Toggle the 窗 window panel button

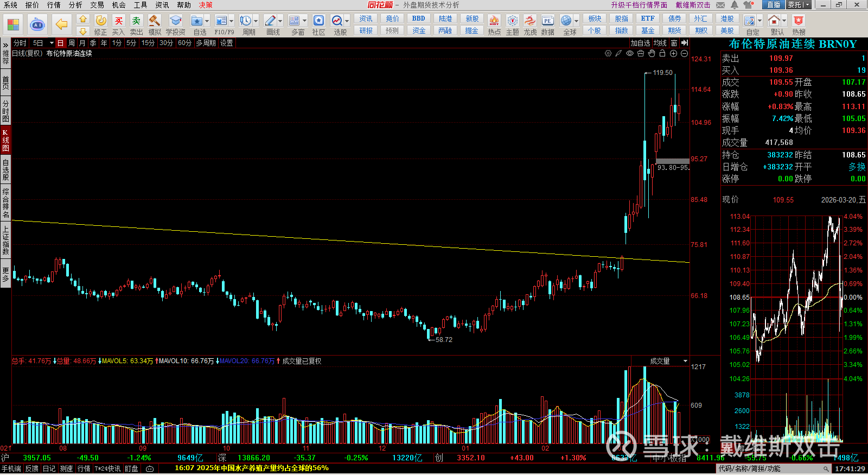(x=674, y=43)
